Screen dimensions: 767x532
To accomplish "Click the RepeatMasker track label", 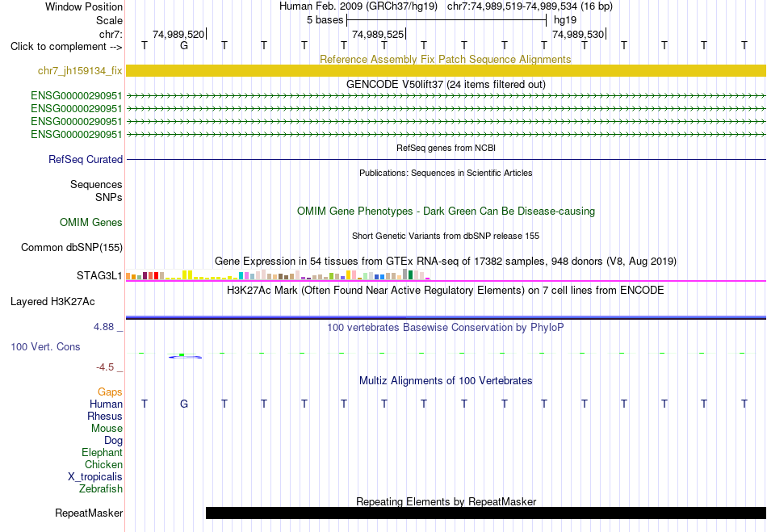I will point(89,513).
